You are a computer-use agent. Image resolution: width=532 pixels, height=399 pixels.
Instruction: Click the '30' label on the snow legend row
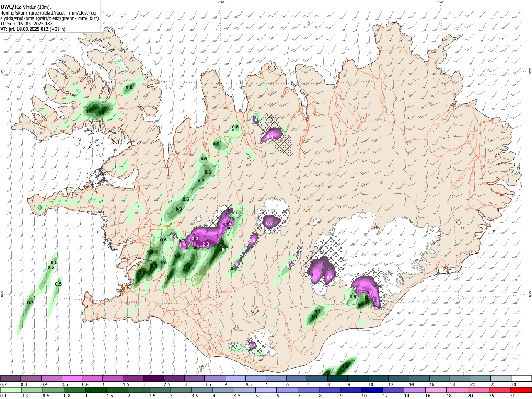click(x=514, y=384)
